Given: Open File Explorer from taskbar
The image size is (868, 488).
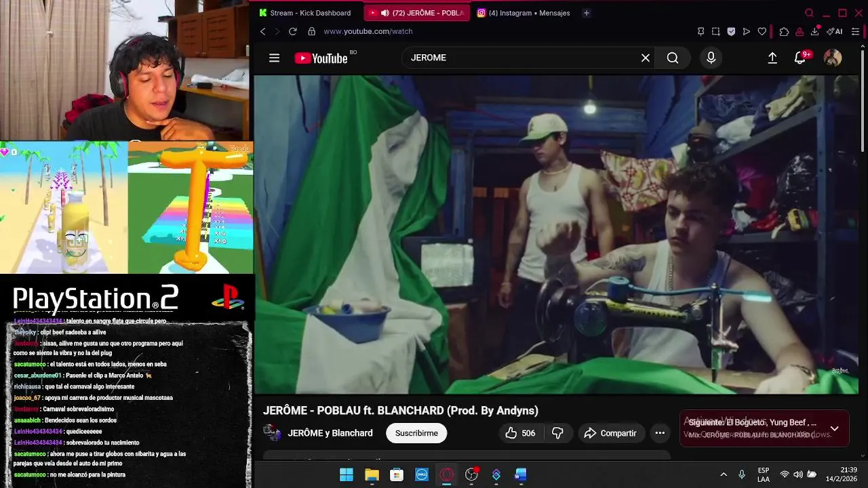Looking at the screenshot, I should 372,474.
